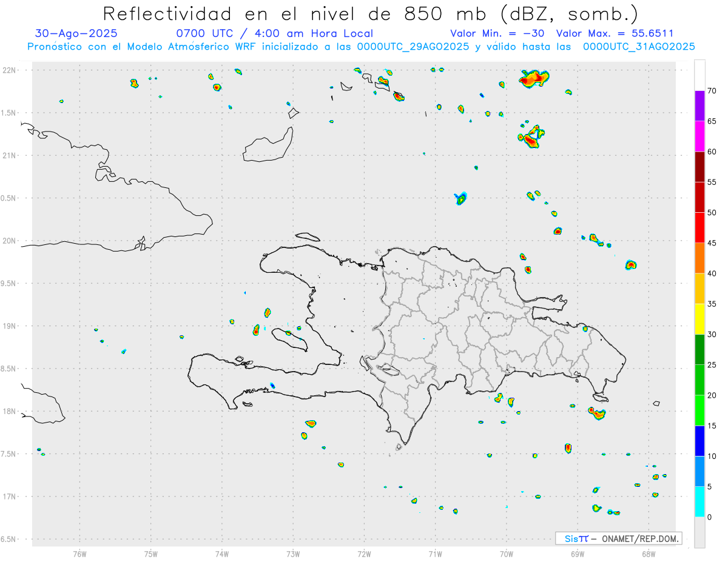Click the '17N' latitude label
Screen dimensions: 728x562
pyautogui.click(x=10, y=497)
